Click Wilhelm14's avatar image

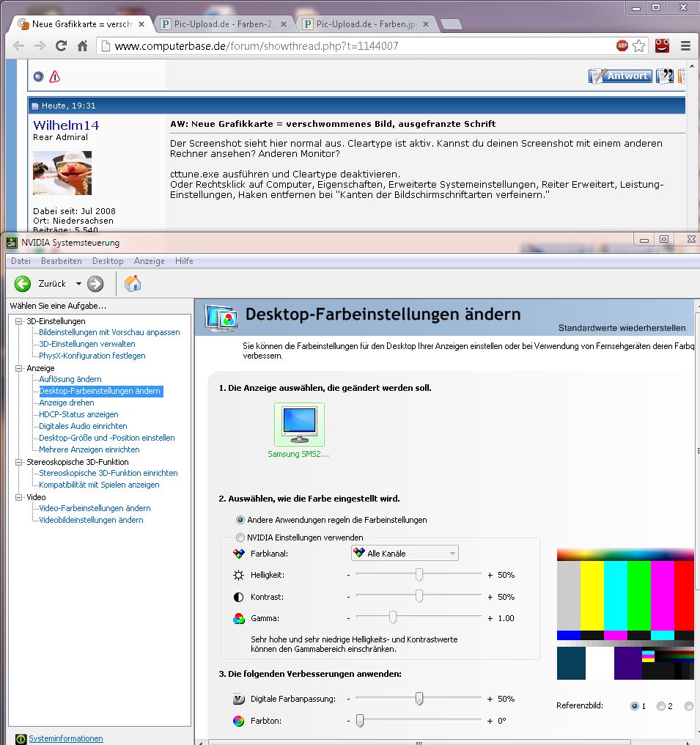62,173
